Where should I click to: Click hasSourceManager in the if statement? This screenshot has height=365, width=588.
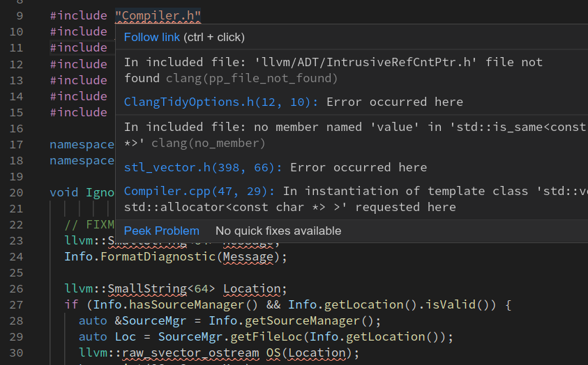172,304
